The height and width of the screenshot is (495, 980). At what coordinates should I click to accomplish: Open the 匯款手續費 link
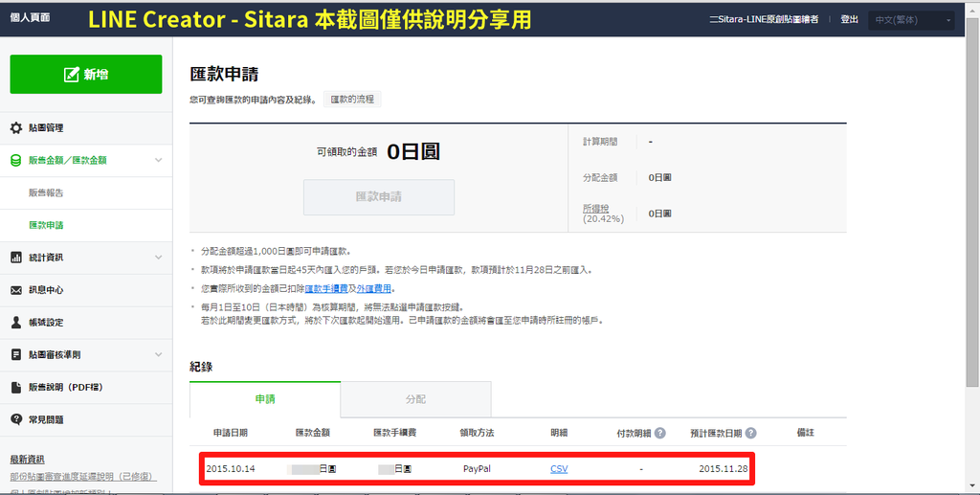point(326,289)
